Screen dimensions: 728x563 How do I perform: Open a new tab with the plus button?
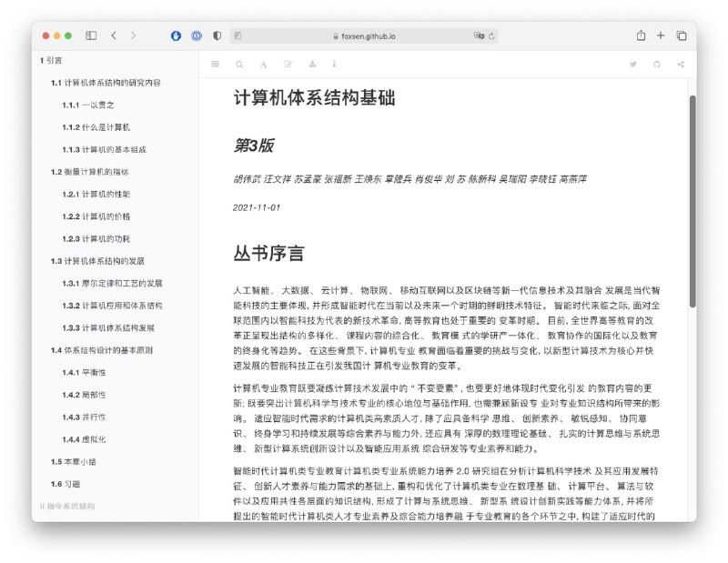pyautogui.click(x=661, y=35)
